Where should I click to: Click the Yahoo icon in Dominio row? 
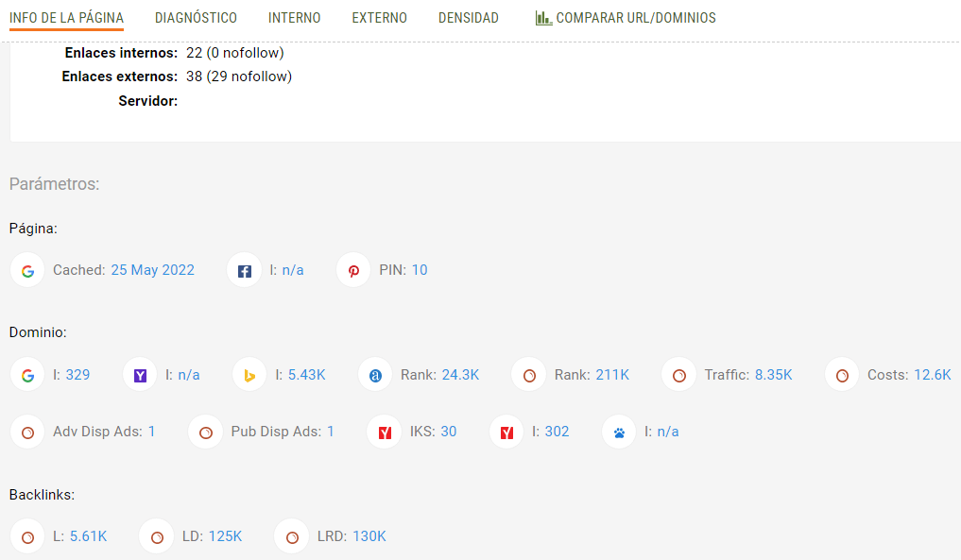click(x=140, y=376)
